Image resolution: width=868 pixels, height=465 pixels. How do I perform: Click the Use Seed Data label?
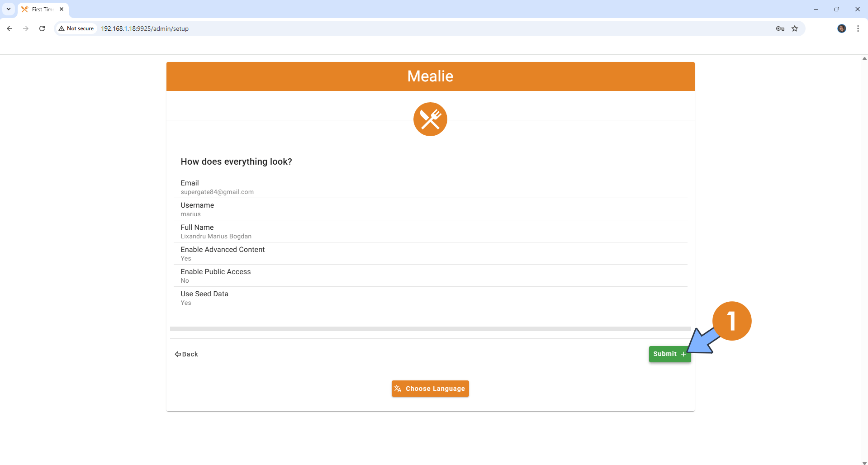pyautogui.click(x=204, y=294)
